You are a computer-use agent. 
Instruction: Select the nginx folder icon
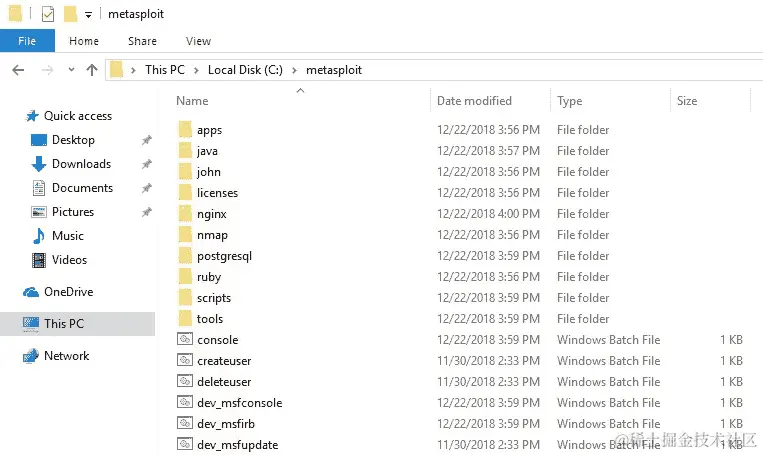185,213
